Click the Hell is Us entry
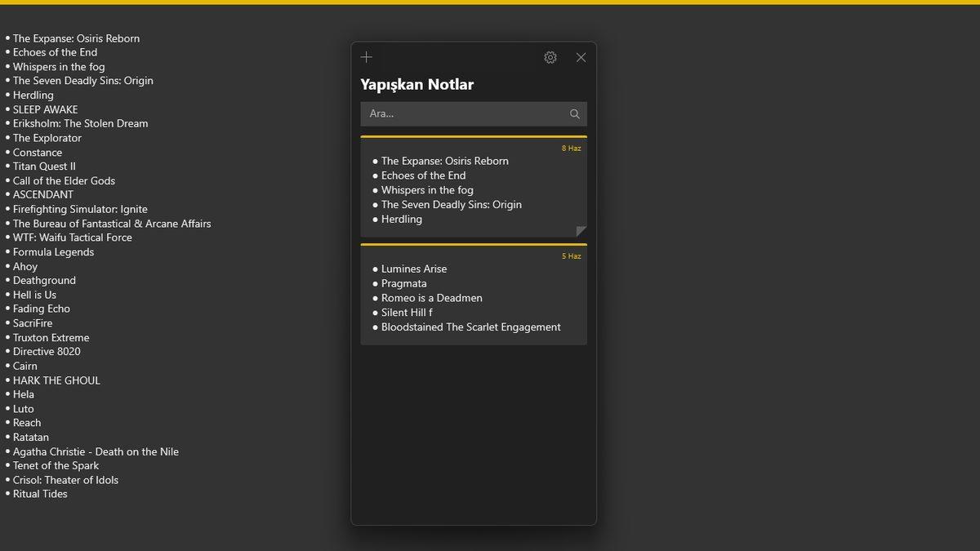The height and width of the screenshot is (551, 980). 34,295
